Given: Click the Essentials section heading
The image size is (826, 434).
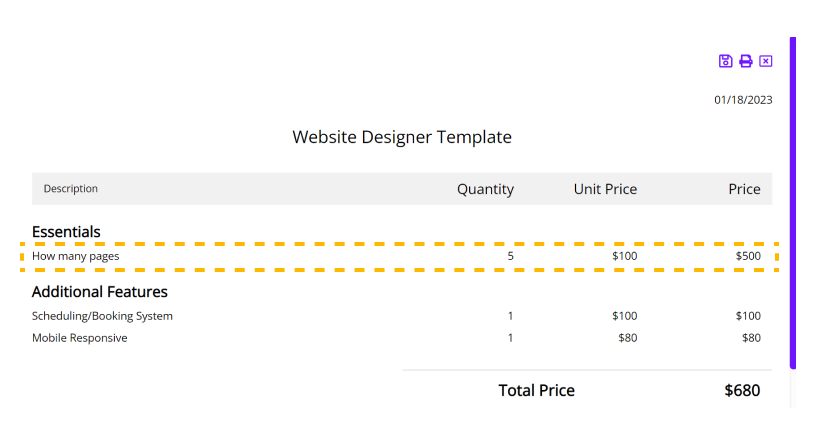Looking at the screenshot, I should pyautogui.click(x=66, y=232).
